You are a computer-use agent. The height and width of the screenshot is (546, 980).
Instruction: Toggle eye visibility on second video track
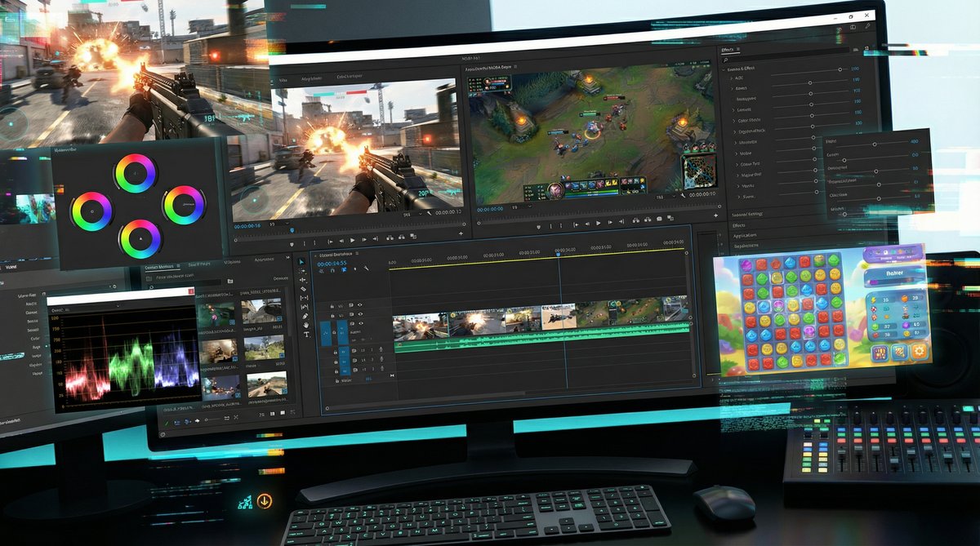pos(360,314)
